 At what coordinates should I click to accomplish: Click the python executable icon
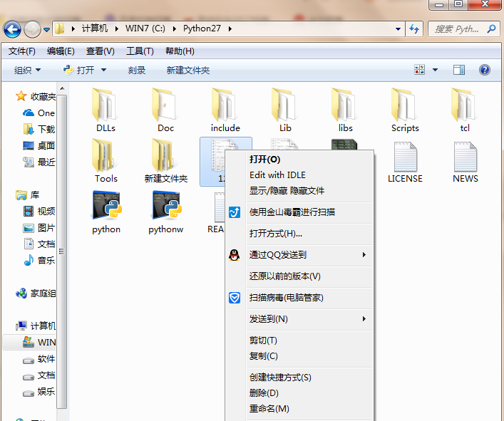(106, 207)
